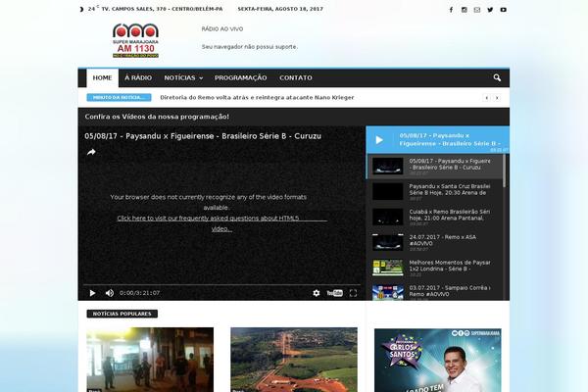The image size is (588, 392).
Task: Click Confira os Vídeos da nossa programação heading
Action: click(157, 117)
